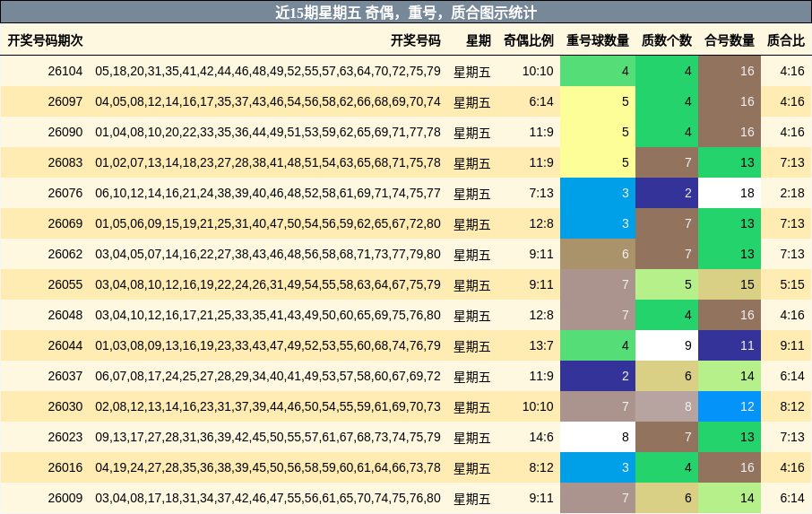The image size is (812, 514).
Task: Click the 质合比 column header
Action: 786,40
